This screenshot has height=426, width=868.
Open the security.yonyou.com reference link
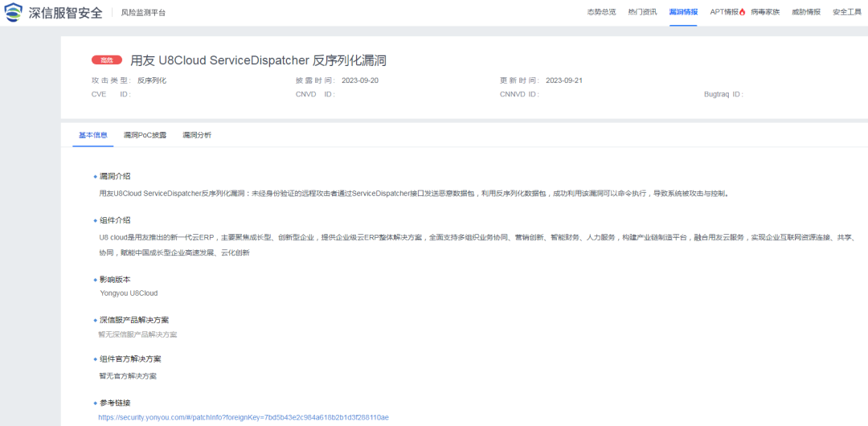244,416
